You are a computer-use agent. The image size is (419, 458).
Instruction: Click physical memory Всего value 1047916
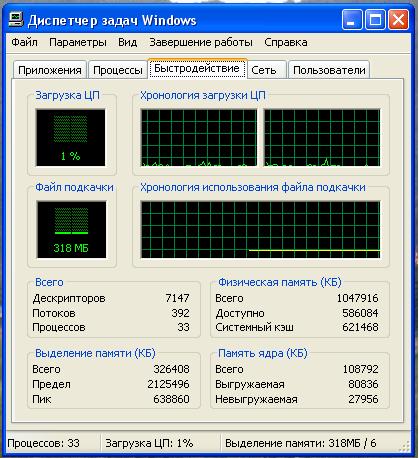[357, 298]
